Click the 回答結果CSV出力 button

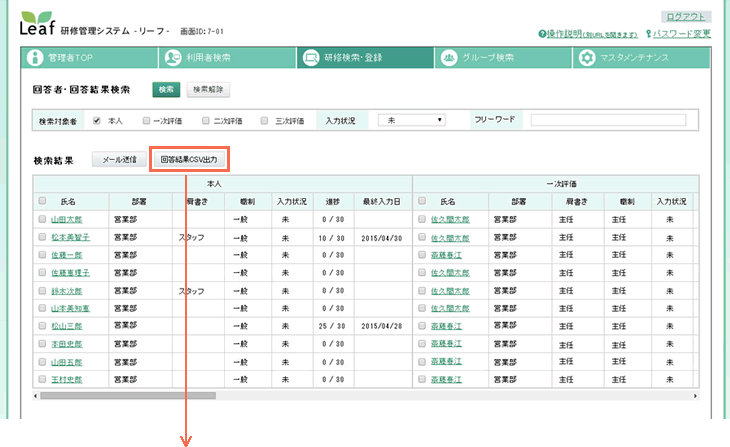189,160
